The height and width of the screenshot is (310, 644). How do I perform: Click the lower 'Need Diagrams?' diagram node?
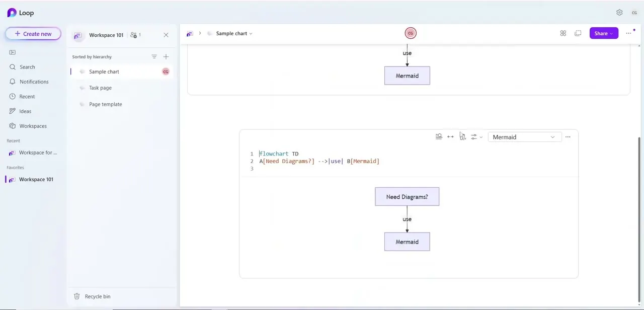407,197
